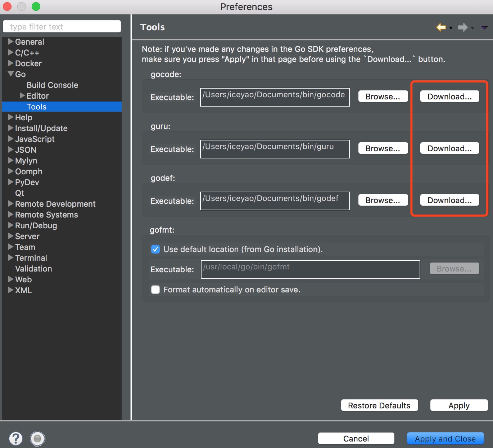Download the gocode executable

coord(449,97)
